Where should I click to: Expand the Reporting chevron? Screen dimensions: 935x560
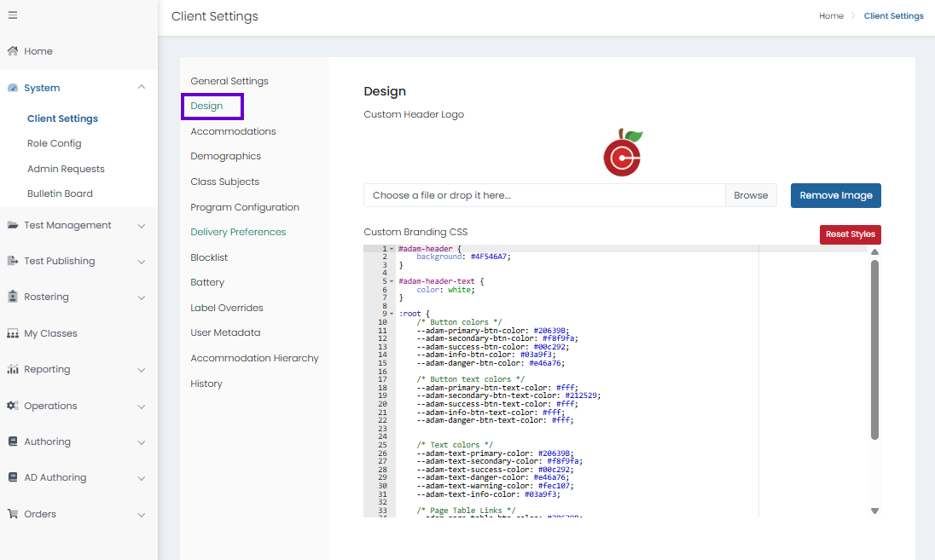(142, 370)
